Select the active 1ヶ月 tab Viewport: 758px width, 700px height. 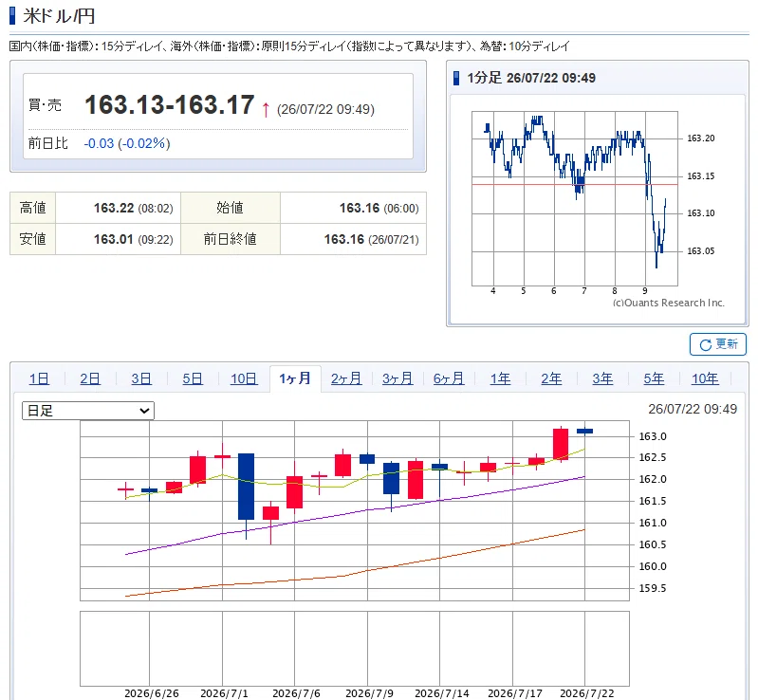pos(295,378)
